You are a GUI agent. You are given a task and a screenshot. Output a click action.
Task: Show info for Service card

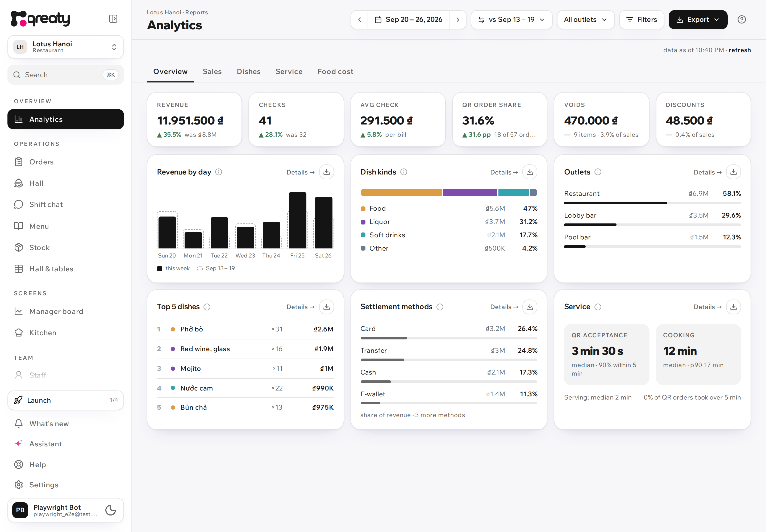598,307
